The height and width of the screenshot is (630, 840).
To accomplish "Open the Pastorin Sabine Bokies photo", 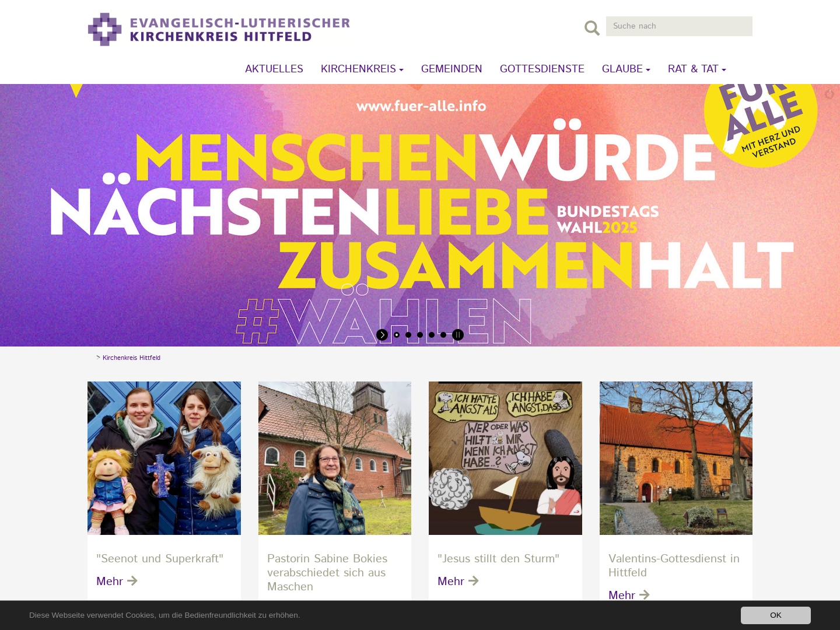I will point(335,458).
